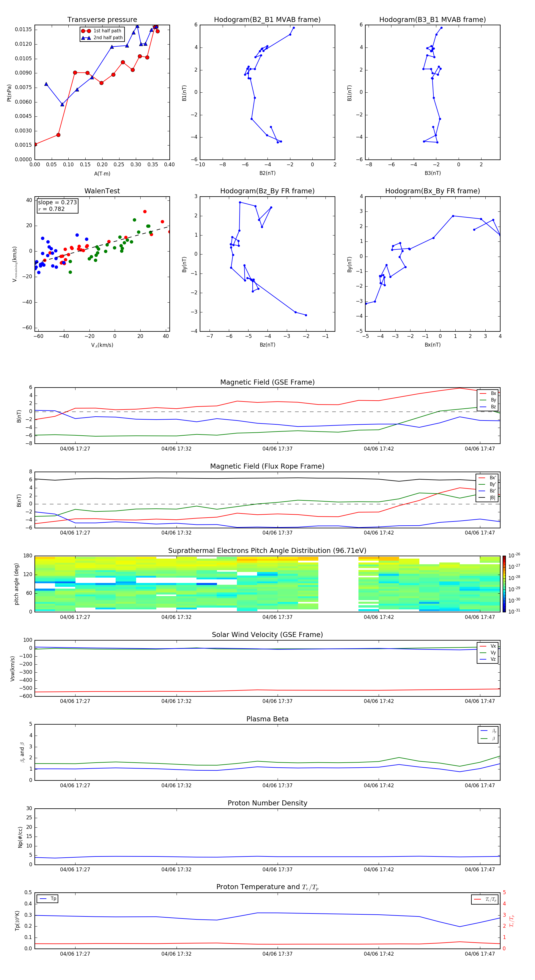Click 'Hodogram(Bx_By FR frame)' title
Image resolution: width=535 pixels, height=980 pixels.
coord(432,191)
